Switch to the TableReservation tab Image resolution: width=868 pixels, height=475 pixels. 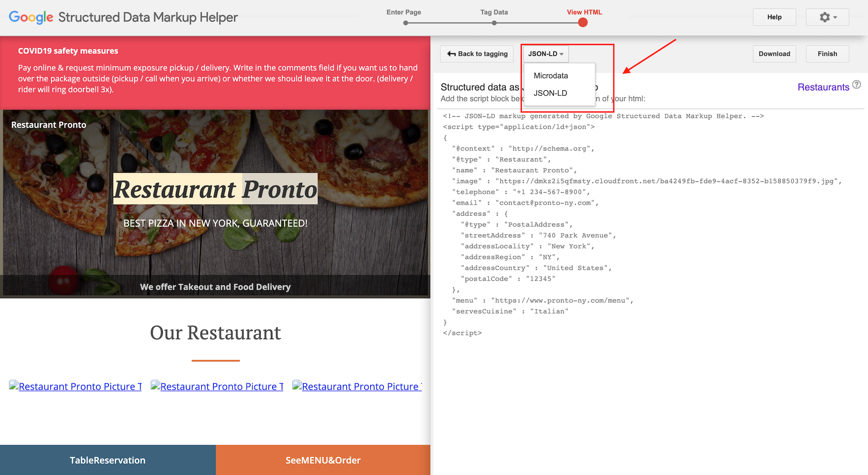[107, 460]
